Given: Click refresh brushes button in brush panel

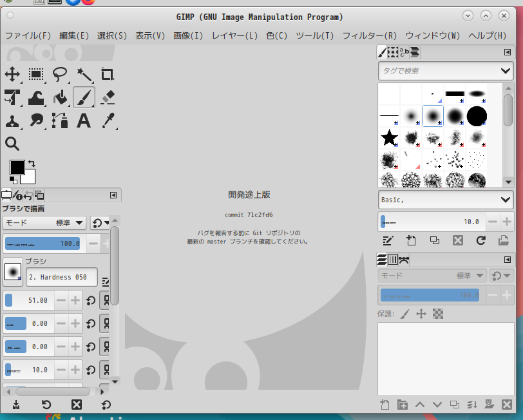Looking at the screenshot, I should click(480, 240).
